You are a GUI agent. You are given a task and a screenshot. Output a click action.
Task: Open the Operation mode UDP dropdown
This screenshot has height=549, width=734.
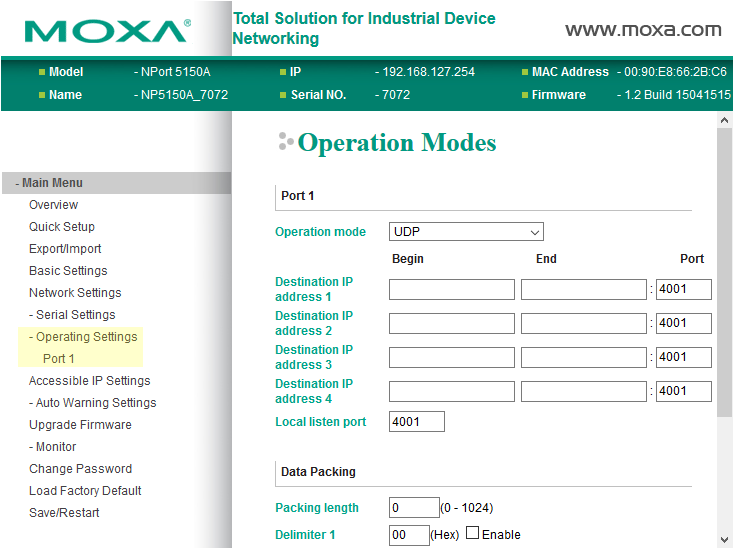tap(466, 232)
